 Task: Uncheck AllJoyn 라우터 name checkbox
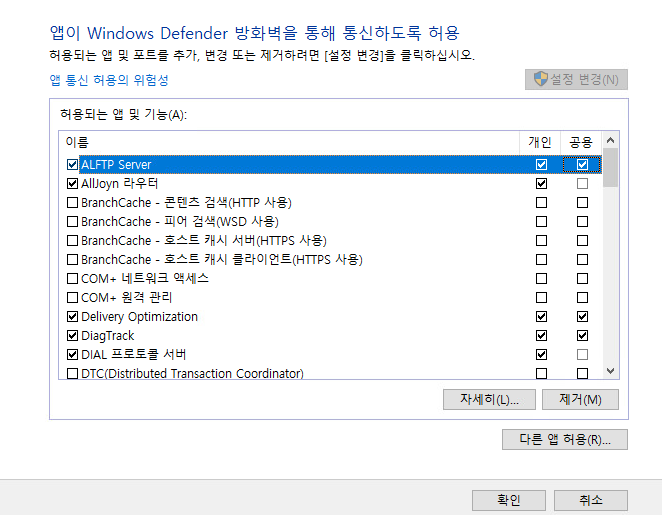72,184
